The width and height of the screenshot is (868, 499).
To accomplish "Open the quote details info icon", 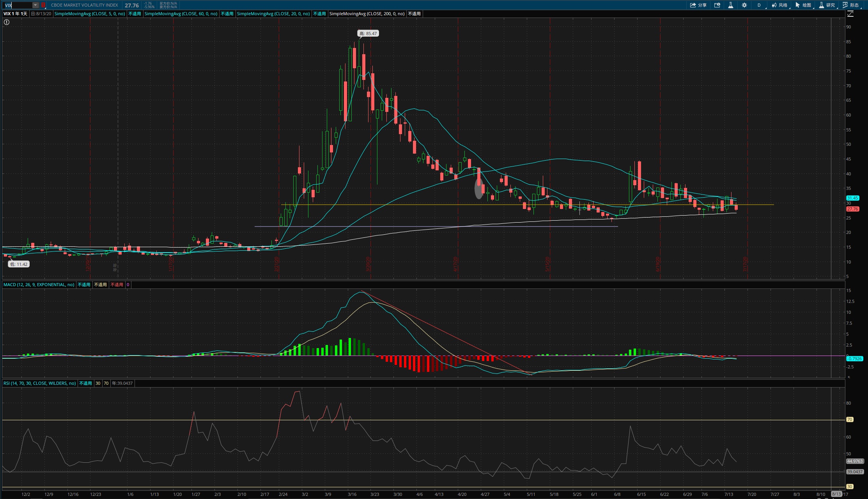I will pyautogui.click(x=717, y=5).
